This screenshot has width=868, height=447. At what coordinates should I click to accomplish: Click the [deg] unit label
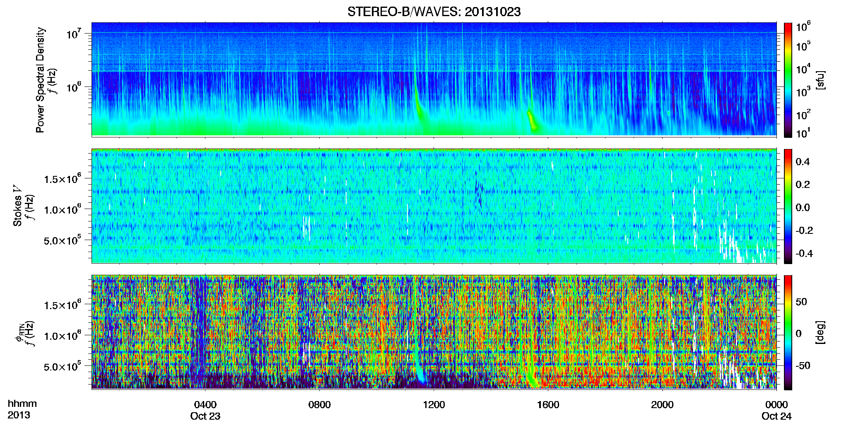(820, 332)
